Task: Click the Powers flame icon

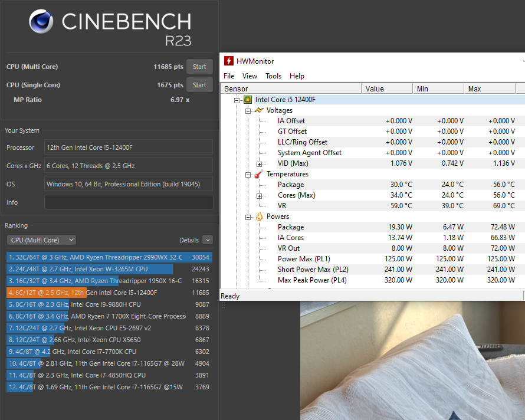Action: (x=259, y=216)
